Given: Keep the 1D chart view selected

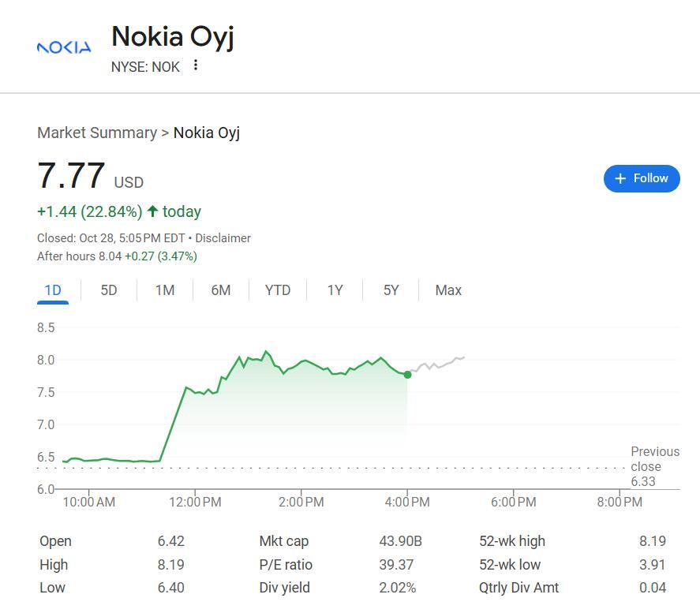Looking at the screenshot, I should [52, 290].
